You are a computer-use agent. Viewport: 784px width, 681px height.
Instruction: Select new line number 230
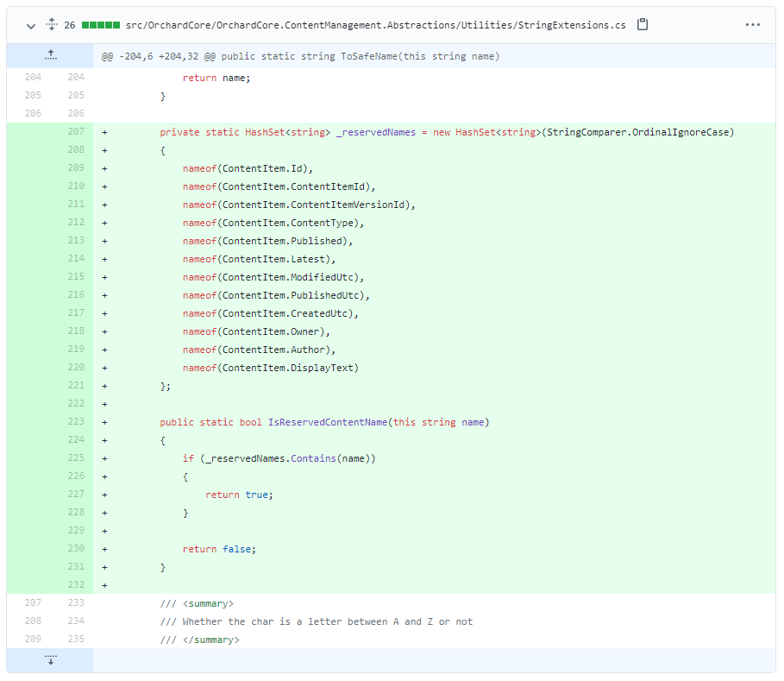coord(76,548)
